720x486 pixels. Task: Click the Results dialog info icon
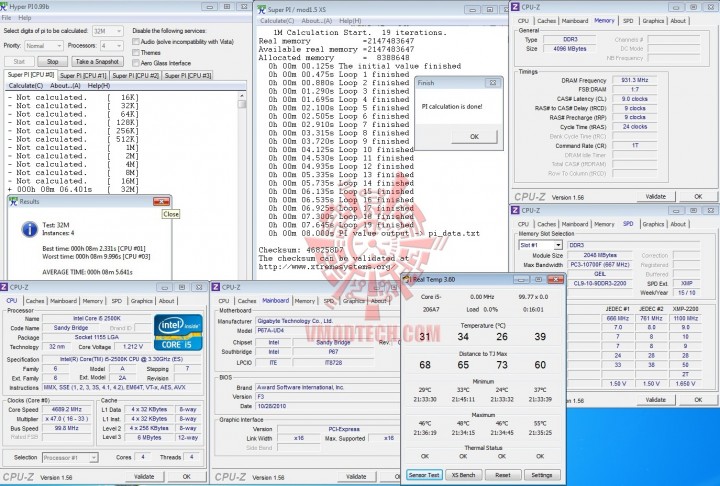click(29, 229)
